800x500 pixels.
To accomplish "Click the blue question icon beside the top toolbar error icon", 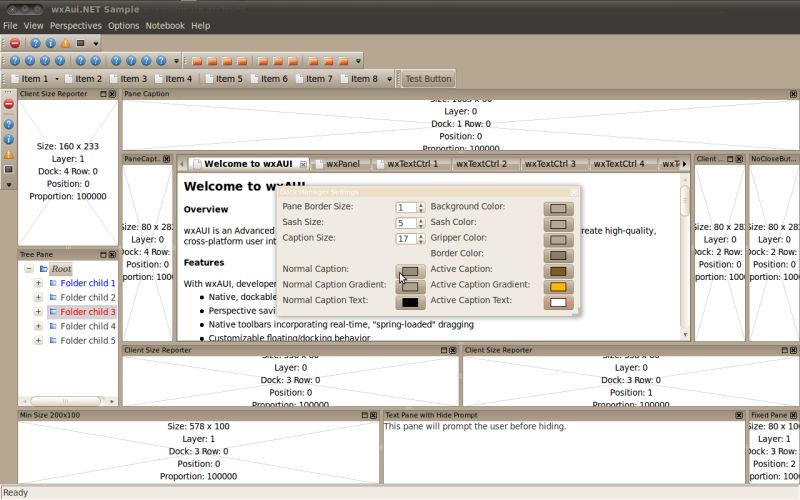I will click(35, 43).
